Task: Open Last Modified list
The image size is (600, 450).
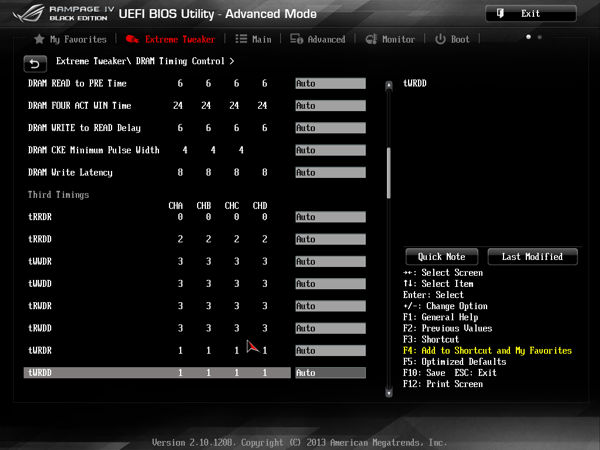Action: pyautogui.click(x=532, y=257)
